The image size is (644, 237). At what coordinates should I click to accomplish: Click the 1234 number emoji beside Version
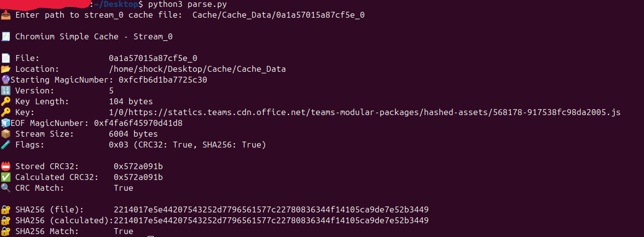tap(5, 90)
